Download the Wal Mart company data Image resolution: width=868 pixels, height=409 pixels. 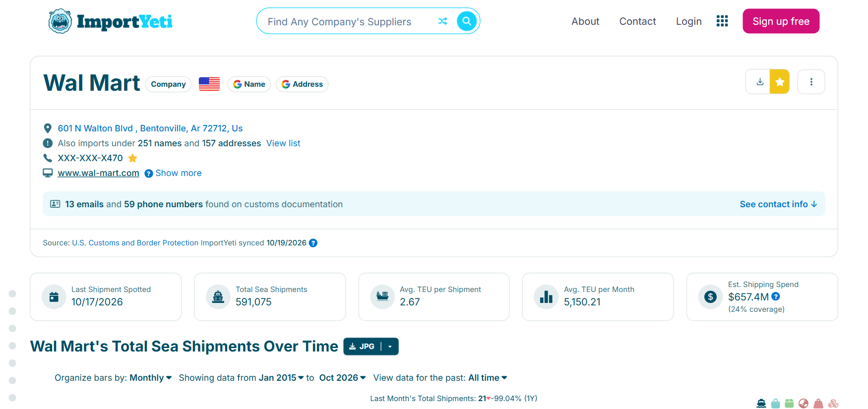759,82
